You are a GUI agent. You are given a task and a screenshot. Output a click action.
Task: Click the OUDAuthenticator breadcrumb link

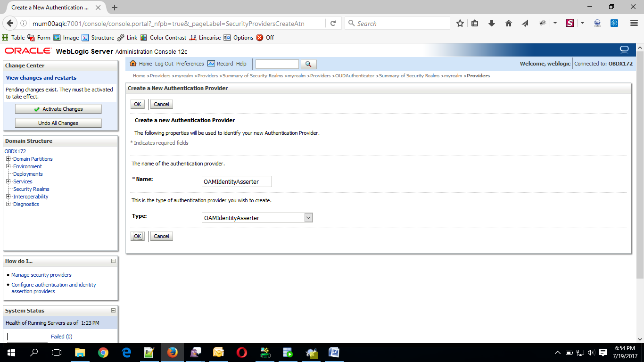coord(355,75)
